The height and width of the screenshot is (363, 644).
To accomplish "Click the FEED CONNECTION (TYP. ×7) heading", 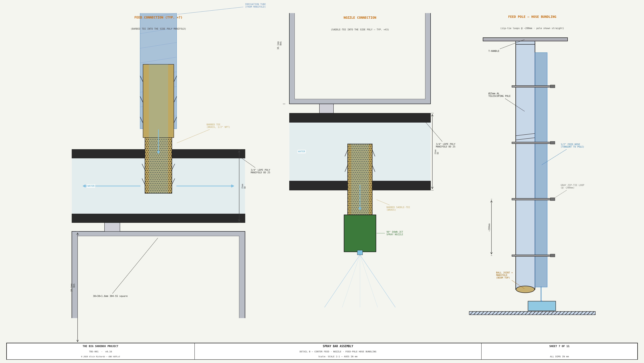I will 158,17.
